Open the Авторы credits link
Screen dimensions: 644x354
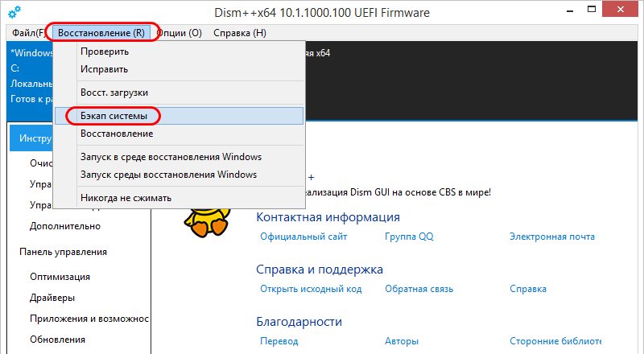[402, 341]
